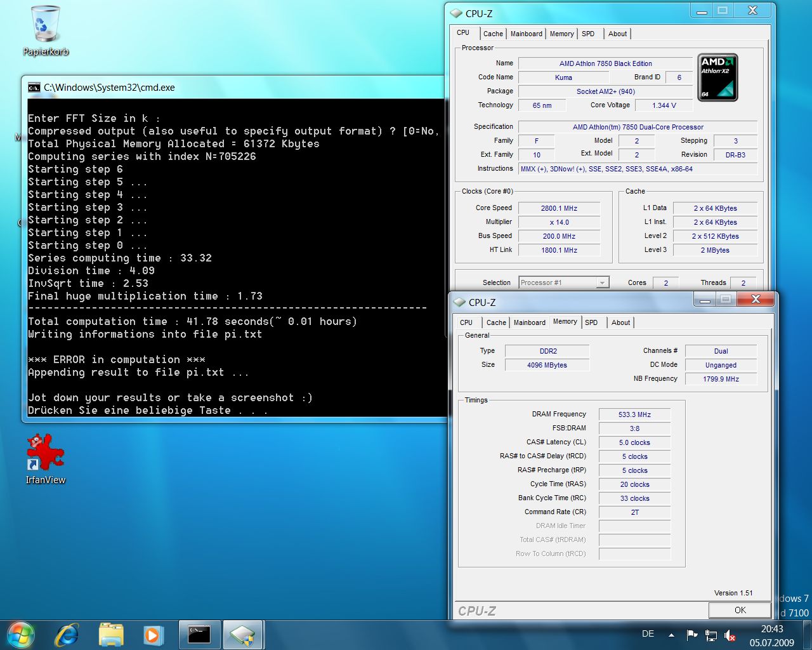Switch to CPU-Z taskbar button
Image resolution: width=812 pixels, height=650 pixels.
242,634
